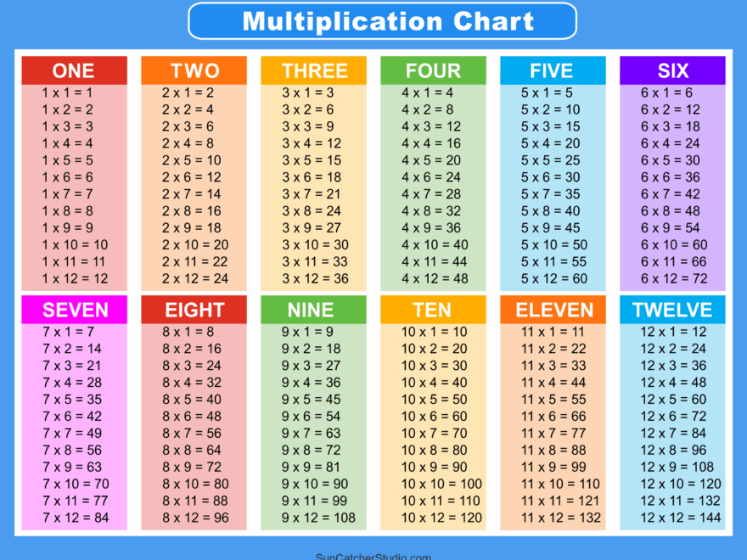
Task: Click the row '8 x 8 = 64'
Action: pos(192,450)
